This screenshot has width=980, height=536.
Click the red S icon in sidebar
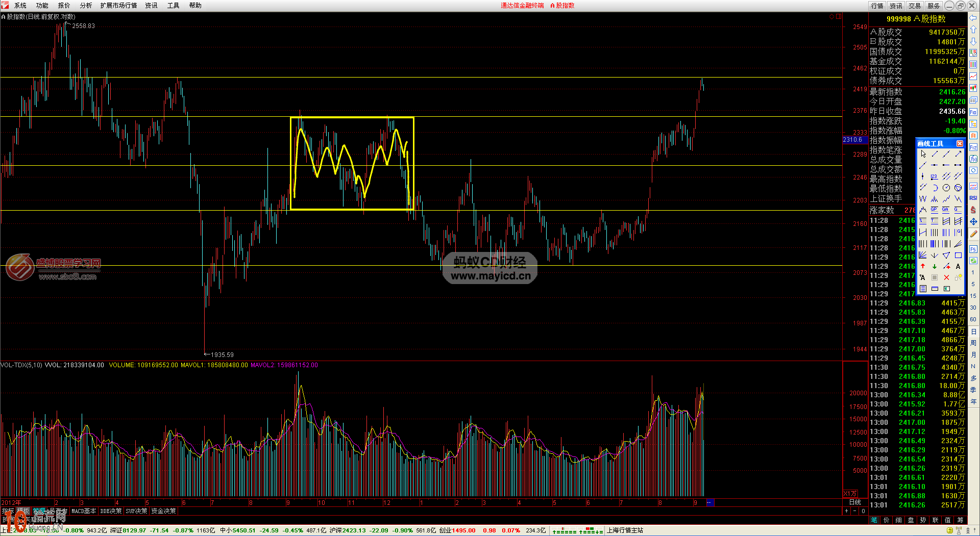(x=973, y=210)
